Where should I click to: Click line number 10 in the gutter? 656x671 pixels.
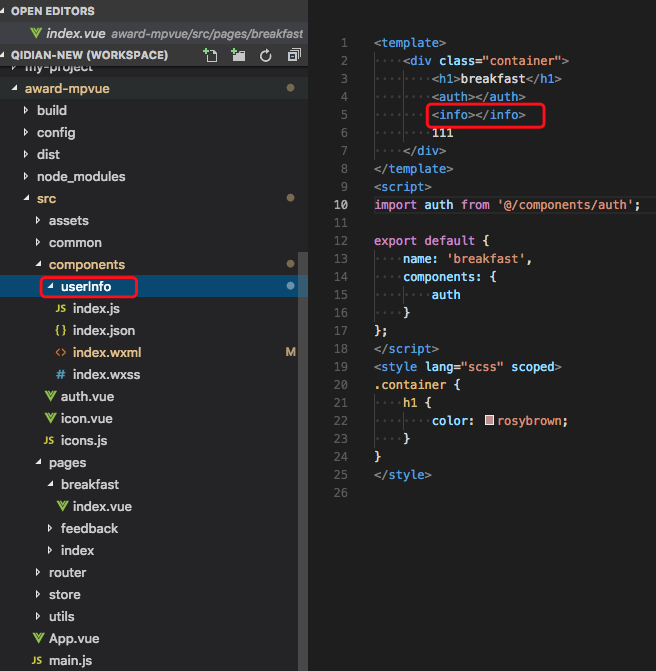tap(341, 205)
